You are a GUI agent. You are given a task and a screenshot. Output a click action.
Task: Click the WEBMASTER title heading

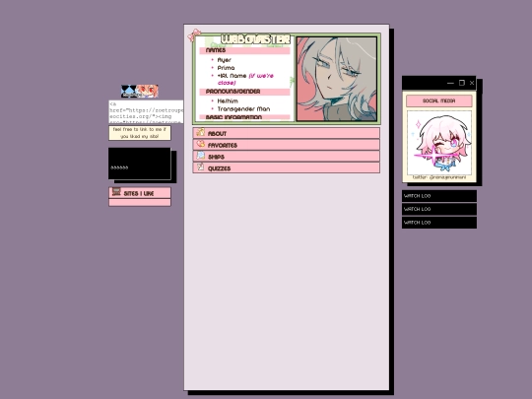(255, 39)
